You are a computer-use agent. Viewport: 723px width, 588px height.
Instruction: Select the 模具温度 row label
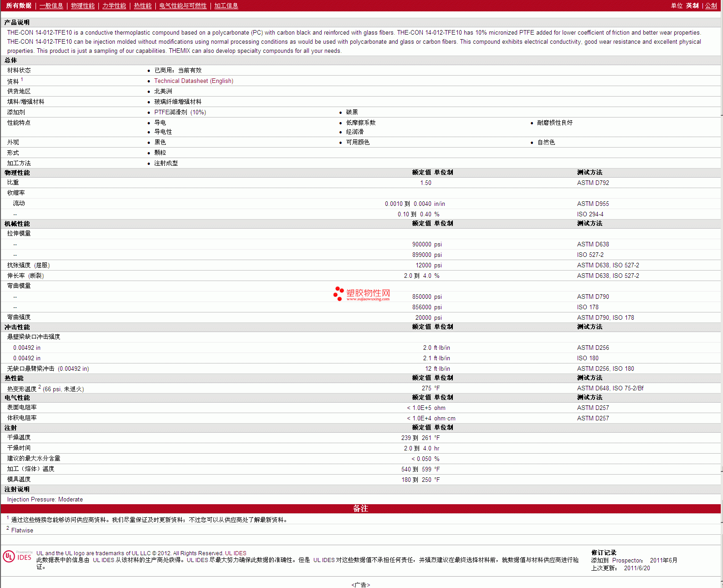click(19, 479)
